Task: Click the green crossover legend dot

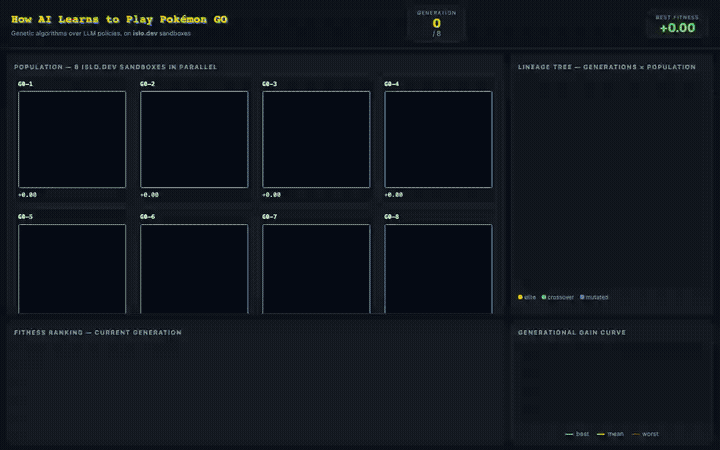Action: 544,297
